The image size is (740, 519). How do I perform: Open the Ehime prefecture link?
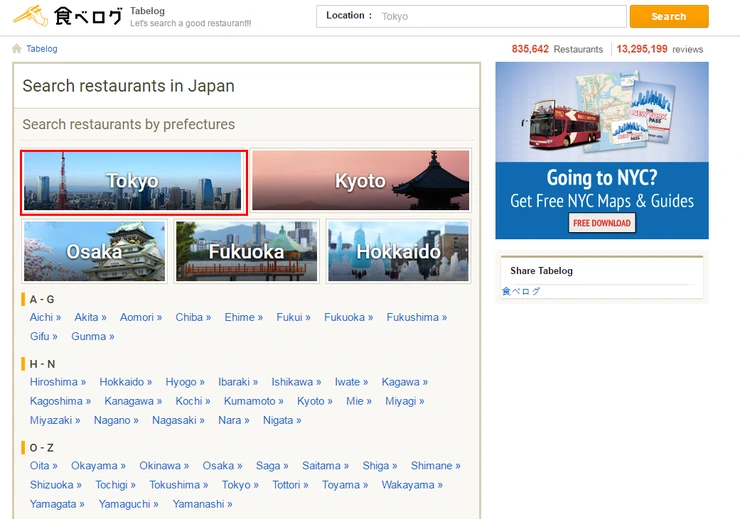pyautogui.click(x=244, y=318)
